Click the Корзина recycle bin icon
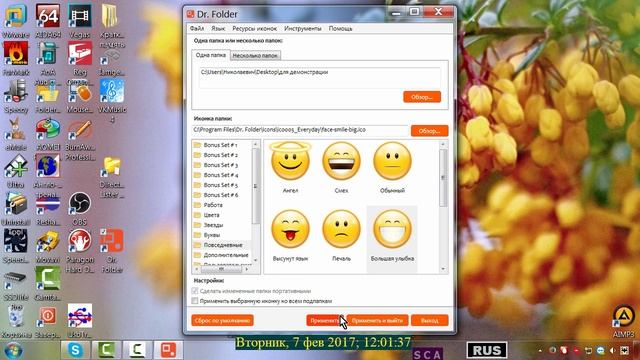This screenshot has height=360, width=640. coord(16,322)
